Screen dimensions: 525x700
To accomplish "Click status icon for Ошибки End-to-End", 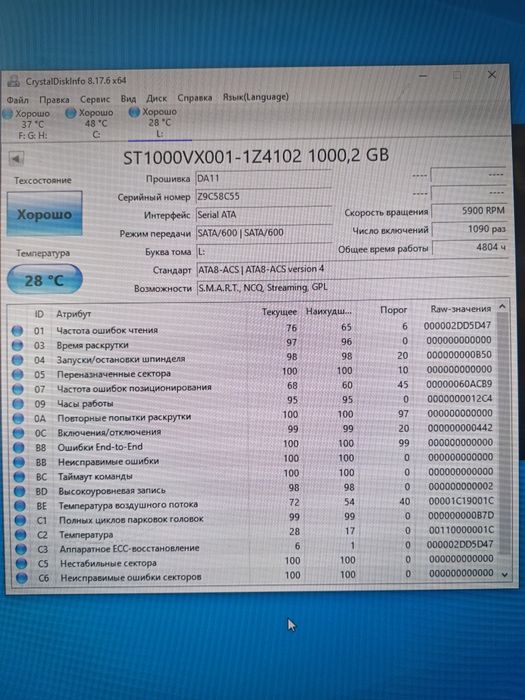I will coord(19,447).
